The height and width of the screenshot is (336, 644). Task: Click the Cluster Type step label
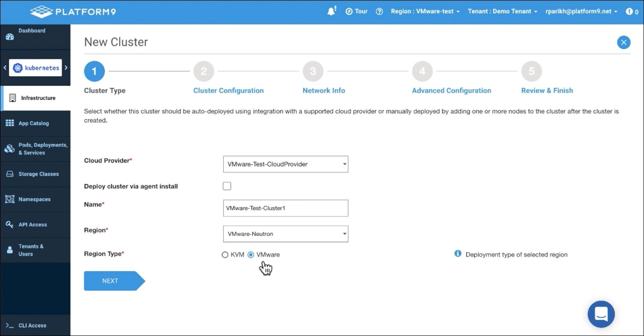[x=105, y=91]
